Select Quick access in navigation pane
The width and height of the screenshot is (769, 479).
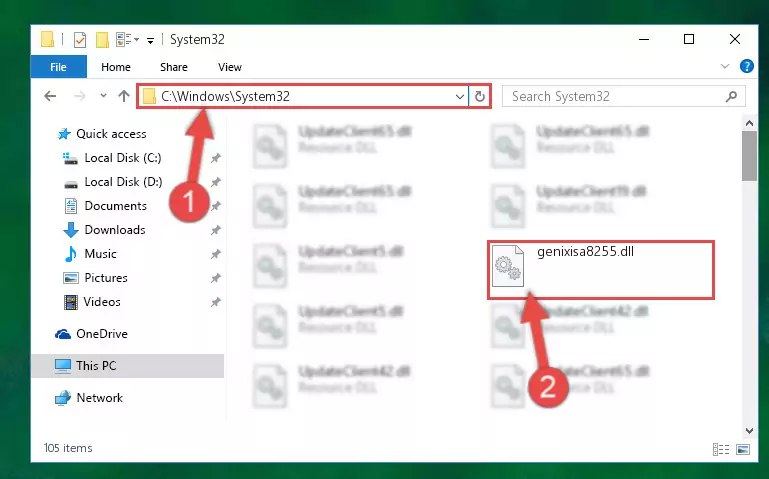tap(111, 134)
